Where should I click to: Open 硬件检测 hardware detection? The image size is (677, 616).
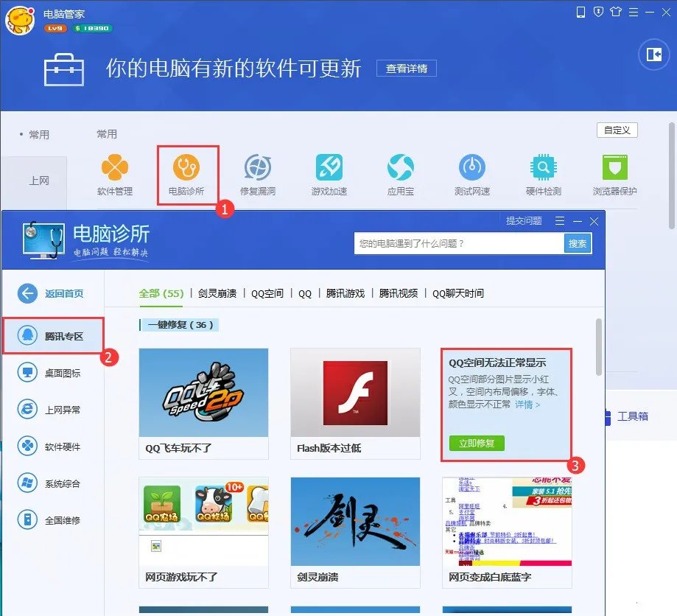[542, 171]
